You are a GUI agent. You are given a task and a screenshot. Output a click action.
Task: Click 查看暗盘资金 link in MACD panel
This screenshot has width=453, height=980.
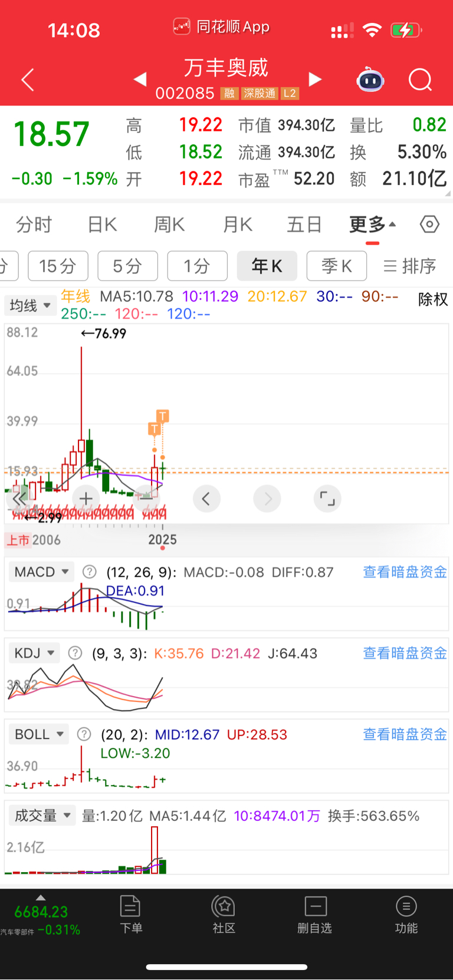point(405,572)
